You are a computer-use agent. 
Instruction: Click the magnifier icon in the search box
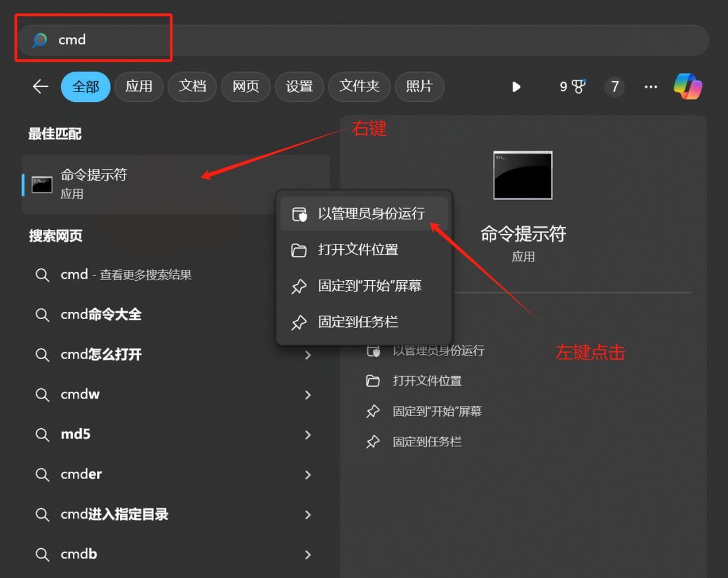click(x=38, y=40)
